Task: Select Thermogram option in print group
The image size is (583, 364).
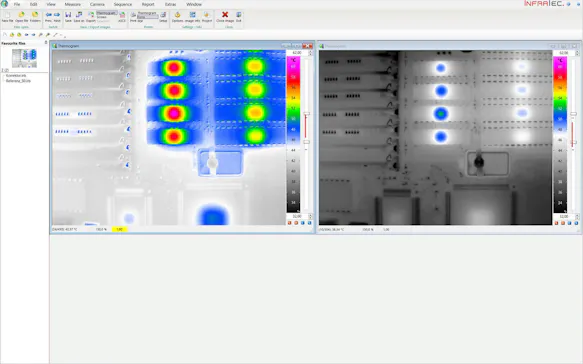Action: tap(147, 13)
